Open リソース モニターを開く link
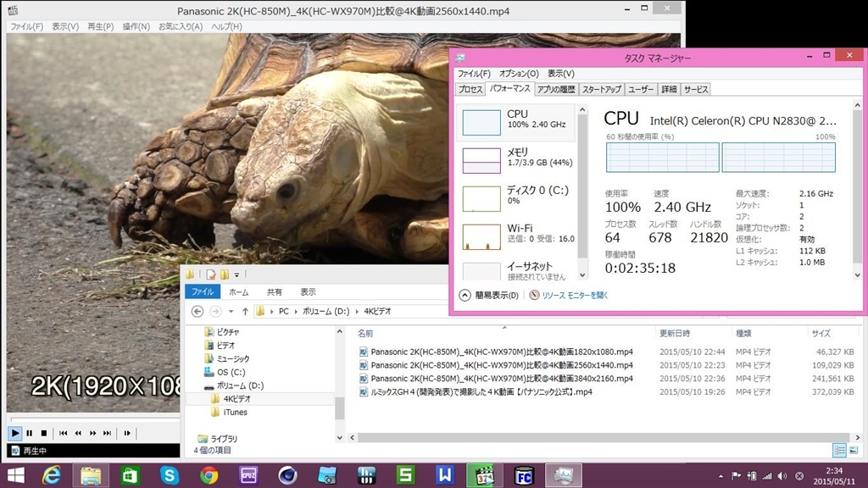868x488 pixels. coord(574,295)
